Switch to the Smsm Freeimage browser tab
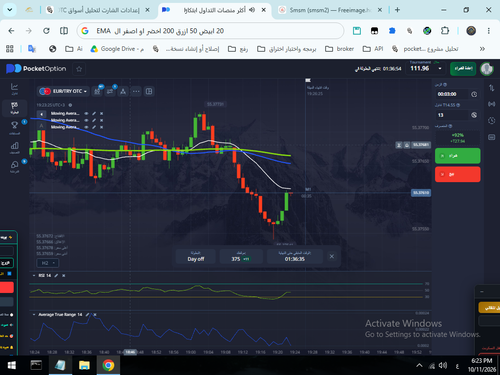This screenshot has height=375, width=500. coord(330,10)
